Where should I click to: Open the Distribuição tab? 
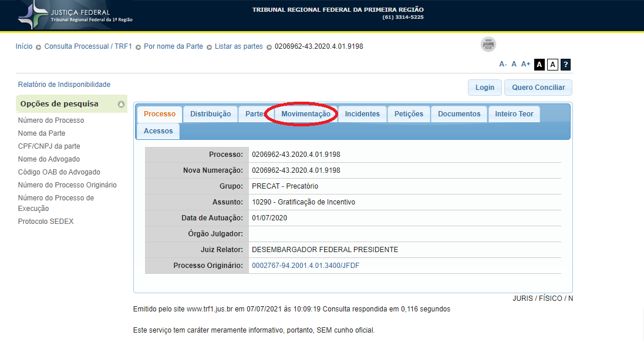coord(210,114)
